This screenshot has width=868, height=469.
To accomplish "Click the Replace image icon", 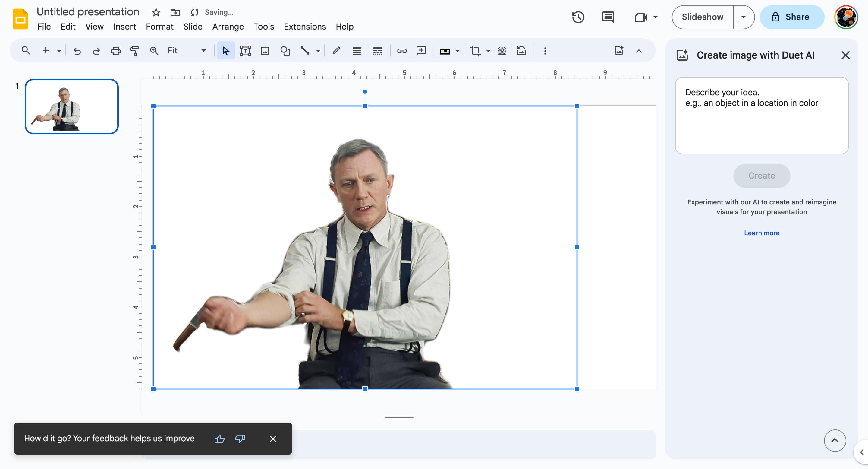I will click(x=521, y=51).
